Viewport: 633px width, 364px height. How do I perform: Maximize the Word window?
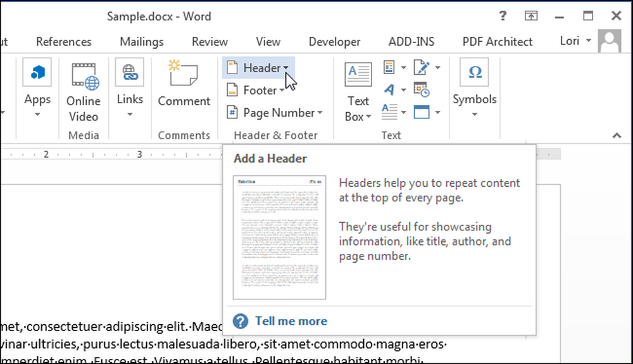[x=588, y=16]
